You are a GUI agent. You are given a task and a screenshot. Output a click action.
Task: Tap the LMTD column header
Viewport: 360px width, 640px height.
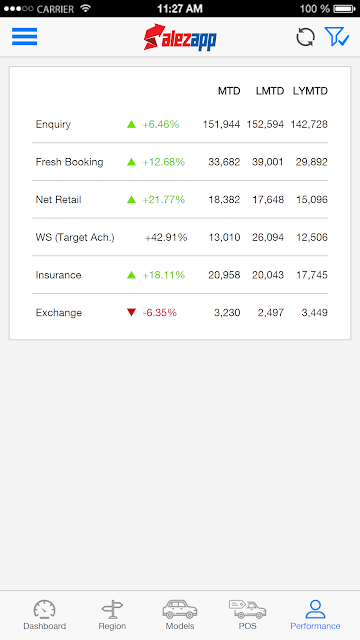(270, 91)
